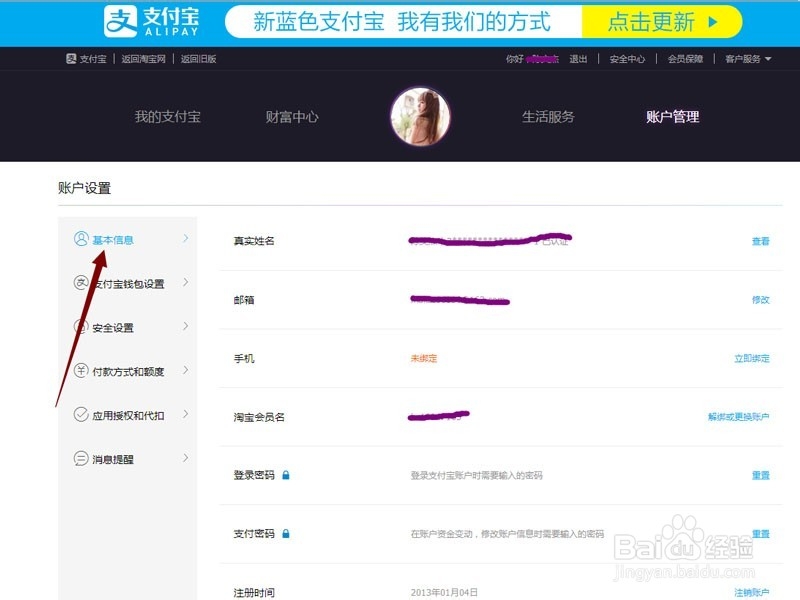The image size is (800, 600).
Task: Expand the 付款方式和额度 chevron
Action: click(185, 370)
